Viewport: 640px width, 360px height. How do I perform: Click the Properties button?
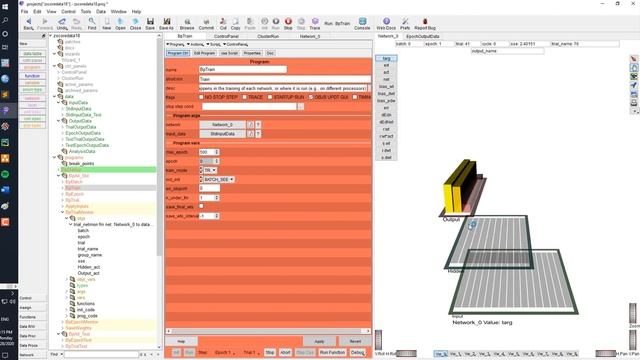pyautogui.click(x=252, y=53)
